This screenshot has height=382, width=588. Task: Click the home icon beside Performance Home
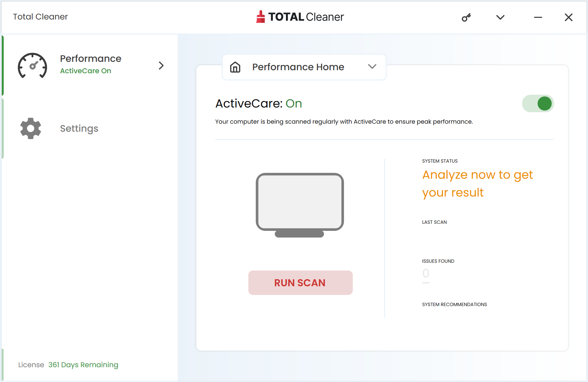pos(235,67)
